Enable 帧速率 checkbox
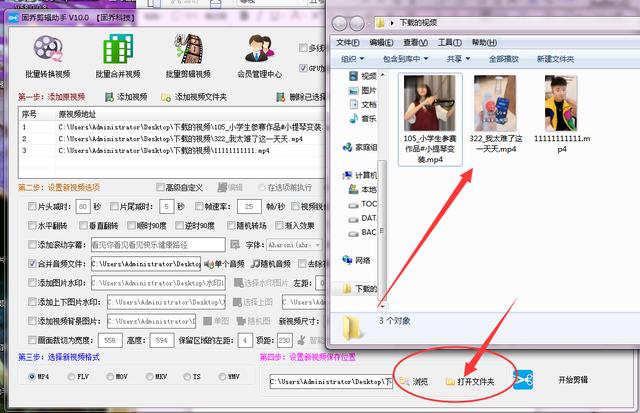Screen dimensions: 640x413 pos(199,206)
